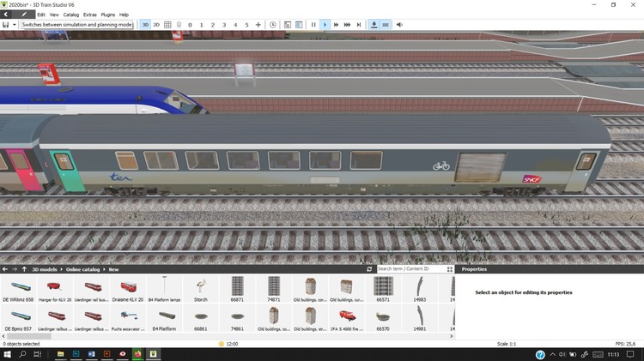644x361 pixels.
Task: Go up one catalog level
Action: tap(24, 269)
